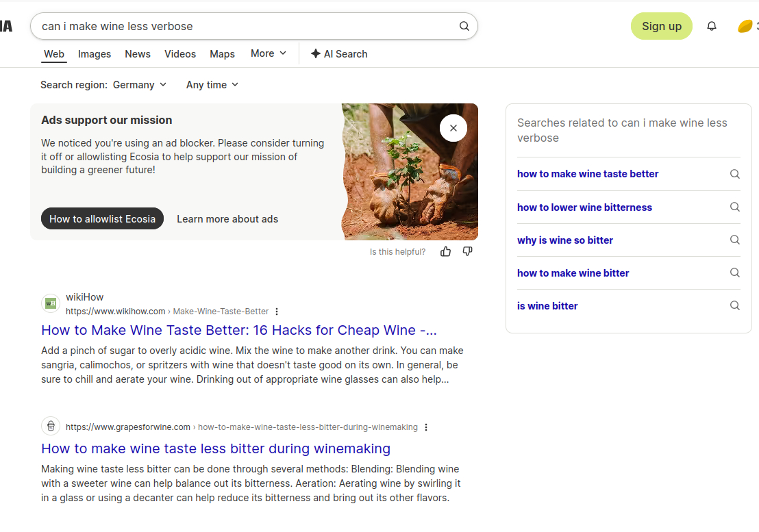Select 'how to lower wine bitterness' related search
This screenshot has height=532, width=759.
pyautogui.click(x=584, y=207)
